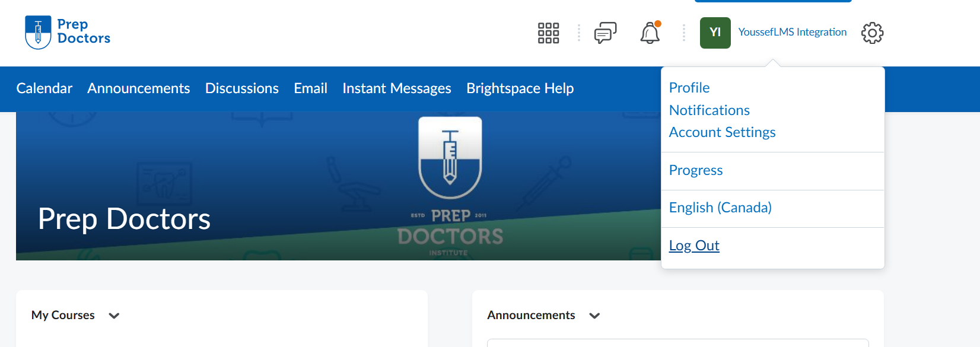Open Instant Messages in the navigation bar
Viewport: 980px width, 347px height.
[397, 88]
